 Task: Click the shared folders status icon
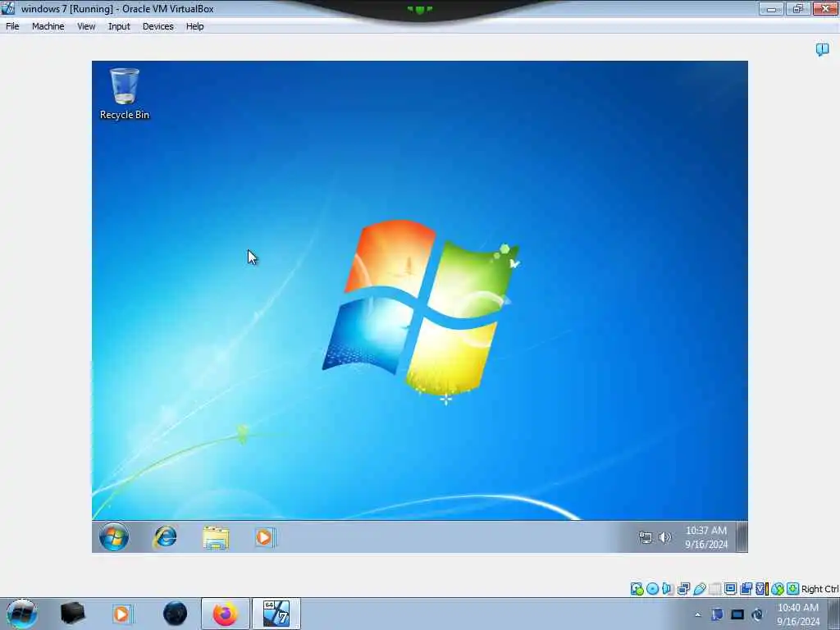(x=714, y=589)
